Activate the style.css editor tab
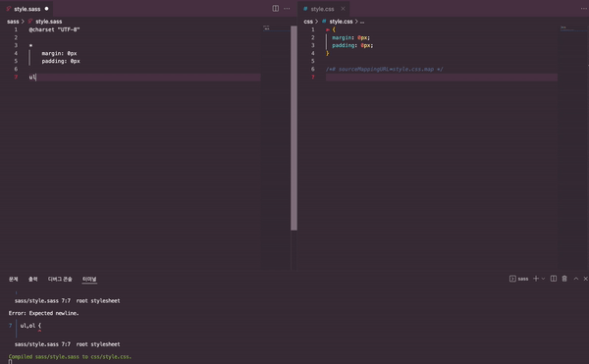This screenshot has width=589, height=364. pos(322,9)
